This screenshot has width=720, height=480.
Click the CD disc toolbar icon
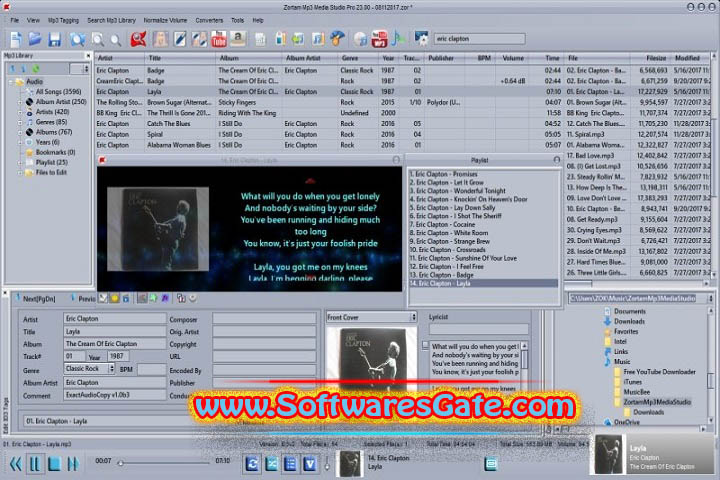click(360, 40)
